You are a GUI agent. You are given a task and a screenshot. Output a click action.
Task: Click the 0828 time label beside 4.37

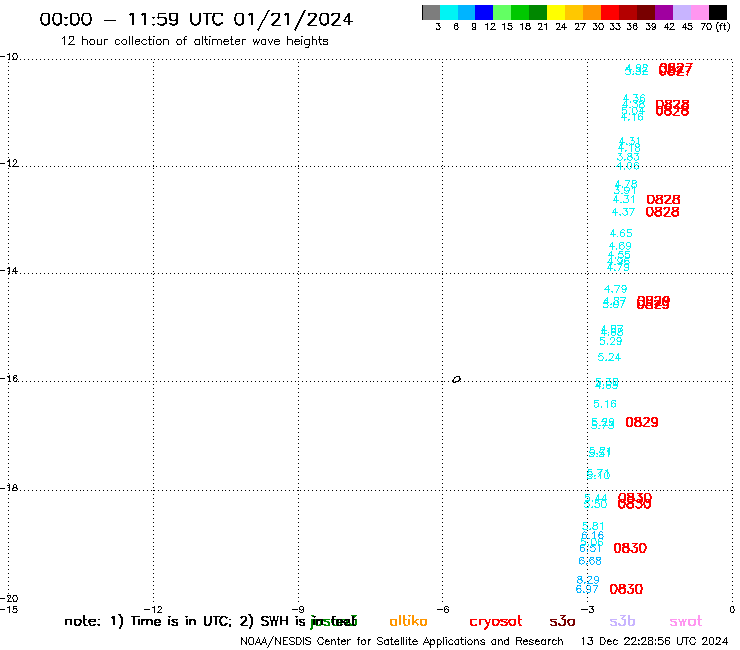pos(663,212)
